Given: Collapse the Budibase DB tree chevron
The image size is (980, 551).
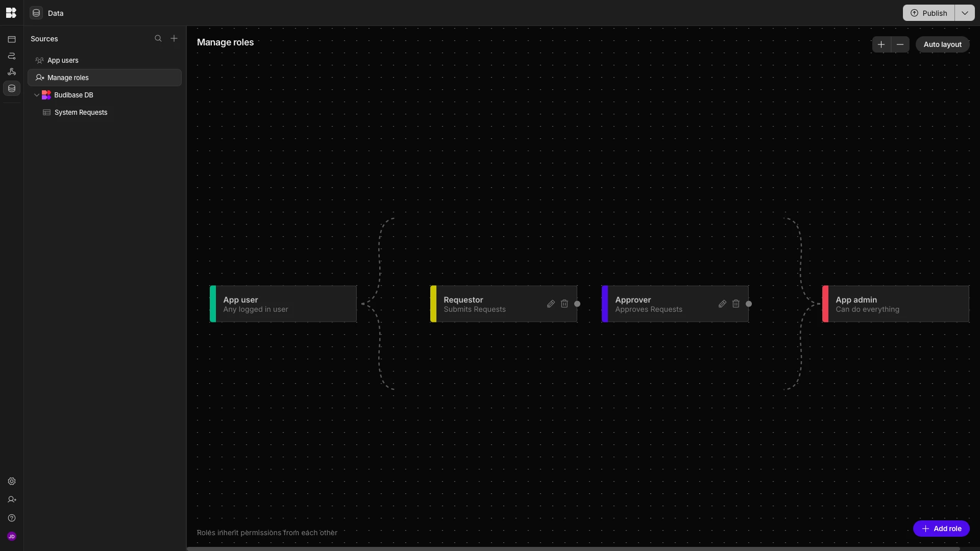Looking at the screenshot, I should [37, 95].
